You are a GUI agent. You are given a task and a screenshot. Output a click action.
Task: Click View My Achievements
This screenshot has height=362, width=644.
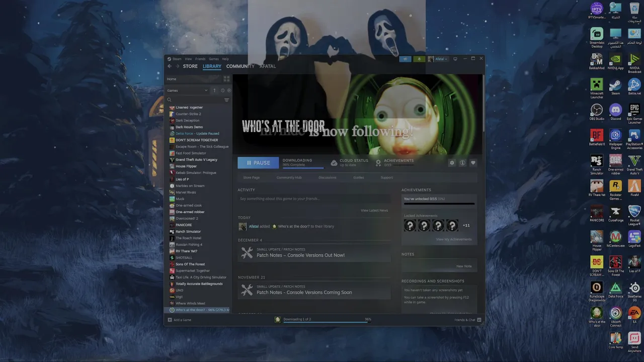[454, 239]
